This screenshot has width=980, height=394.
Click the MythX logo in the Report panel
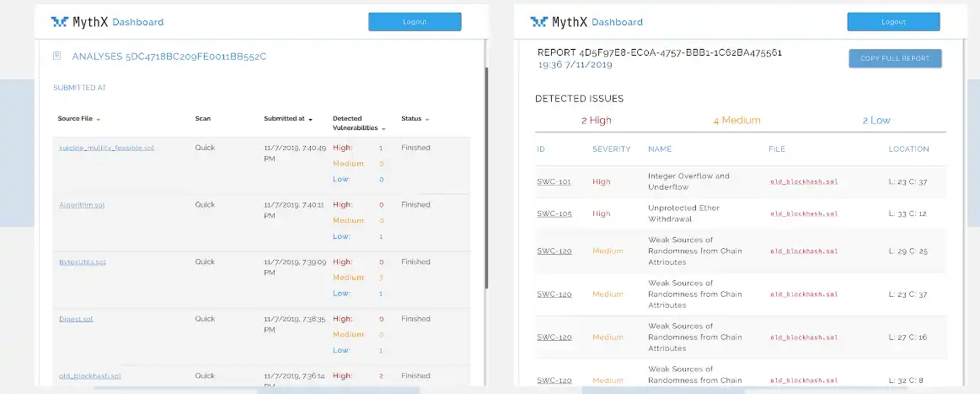(559, 22)
